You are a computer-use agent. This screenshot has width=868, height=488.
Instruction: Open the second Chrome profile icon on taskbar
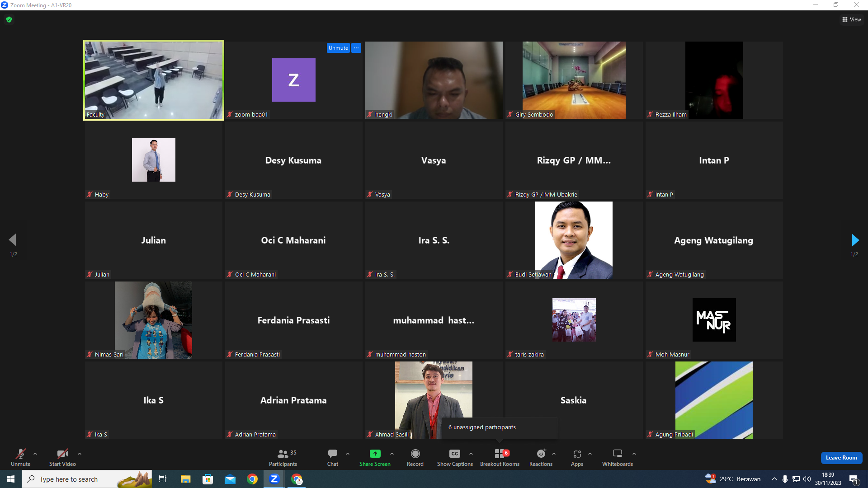click(x=297, y=479)
